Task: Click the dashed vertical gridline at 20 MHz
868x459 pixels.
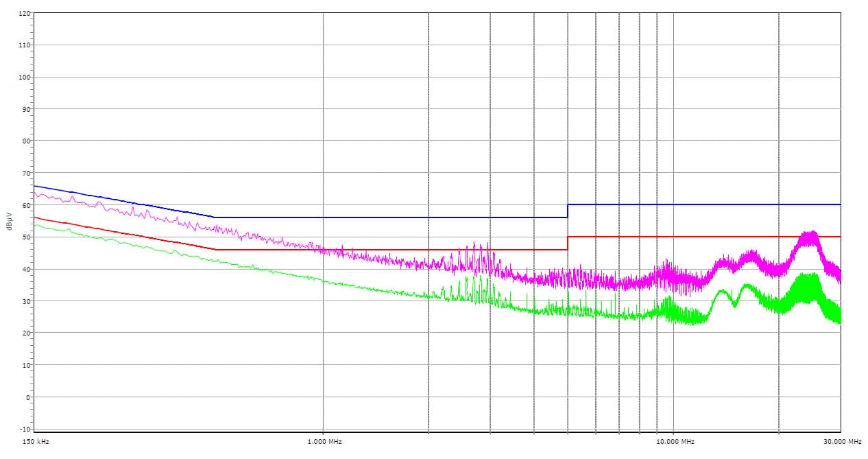Action: pos(779,137)
